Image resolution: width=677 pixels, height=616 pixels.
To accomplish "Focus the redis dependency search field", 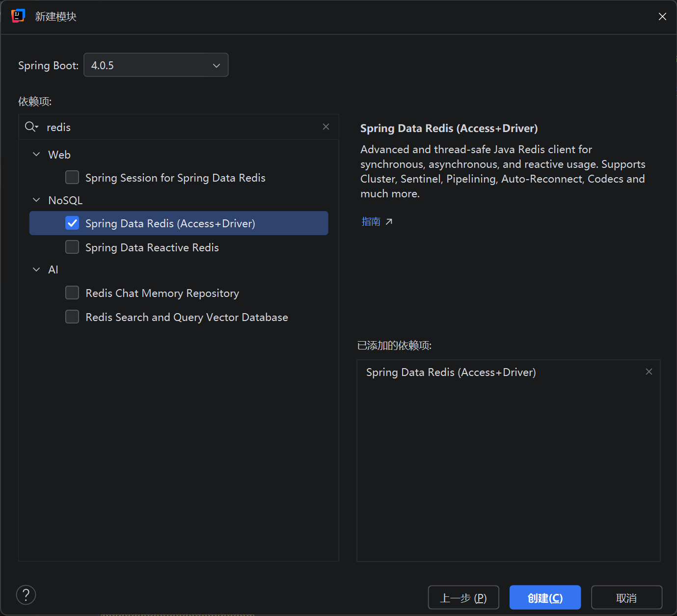I will pyautogui.click(x=179, y=127).
